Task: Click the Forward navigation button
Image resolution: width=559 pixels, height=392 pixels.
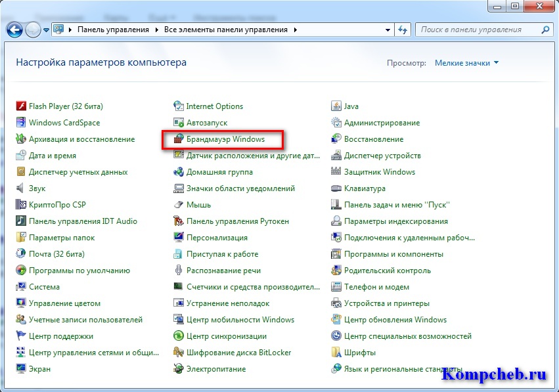Action: 33,30
